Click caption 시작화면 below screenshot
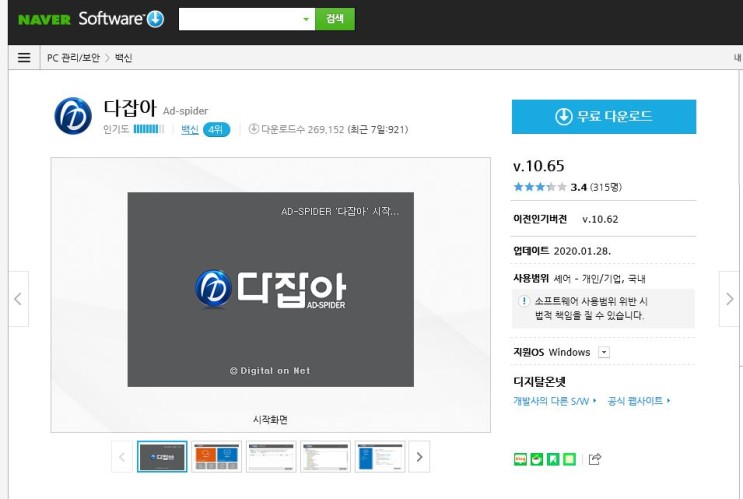 coord(270,419)
